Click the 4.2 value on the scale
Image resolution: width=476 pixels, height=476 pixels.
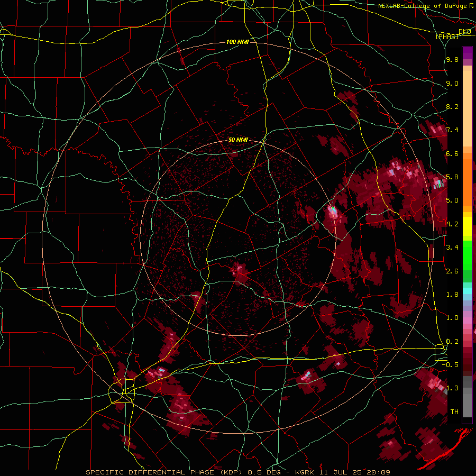[x=452, y=224]
